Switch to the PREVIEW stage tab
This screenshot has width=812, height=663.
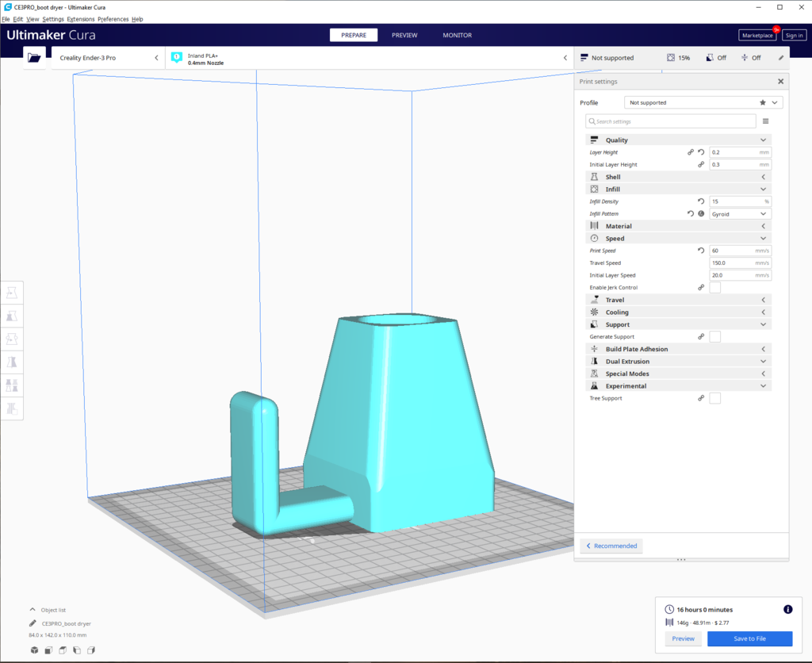coord(404,35)
